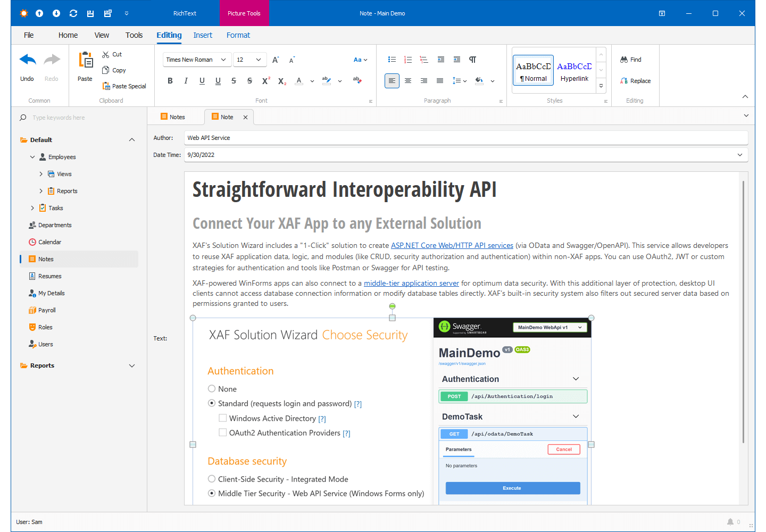Toggle justified alignment
Image resolution: width=766 pixels, height=532 pixels.
tap(439, 80)
